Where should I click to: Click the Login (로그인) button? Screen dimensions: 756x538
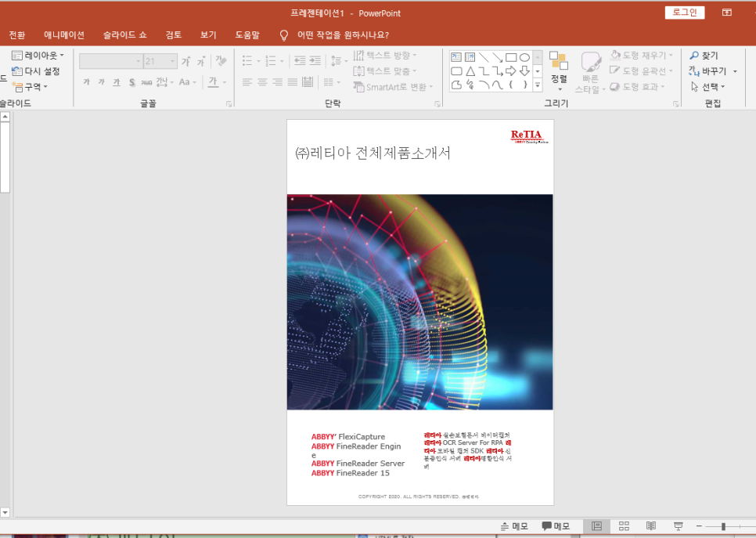[x=685, y=13]
